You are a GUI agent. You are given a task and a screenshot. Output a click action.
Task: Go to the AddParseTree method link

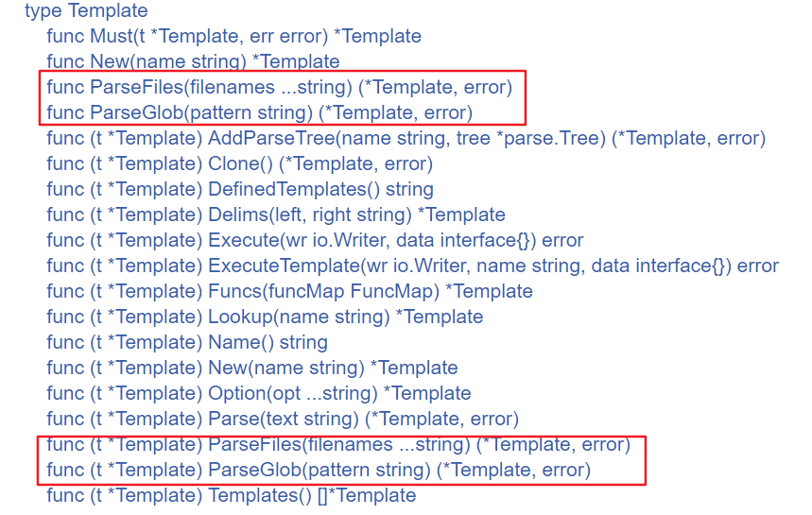(x=406, y=139)
